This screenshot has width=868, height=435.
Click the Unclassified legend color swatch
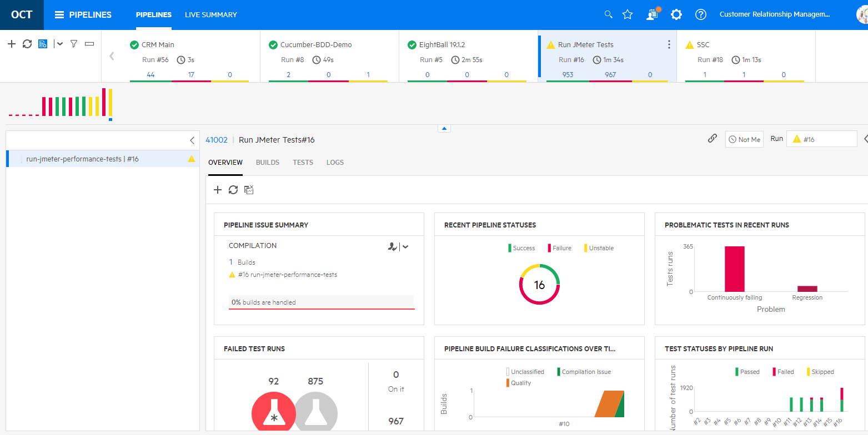tap(508, 372)
